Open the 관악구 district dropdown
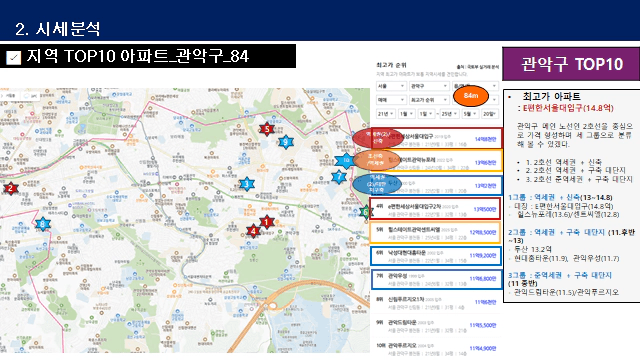 429,86
